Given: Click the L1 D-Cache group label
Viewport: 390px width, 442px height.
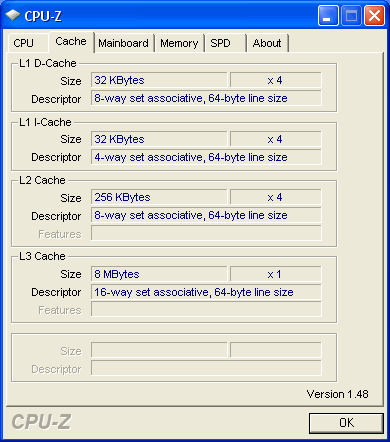Looking at the screenshot, I should coord(48,63).
